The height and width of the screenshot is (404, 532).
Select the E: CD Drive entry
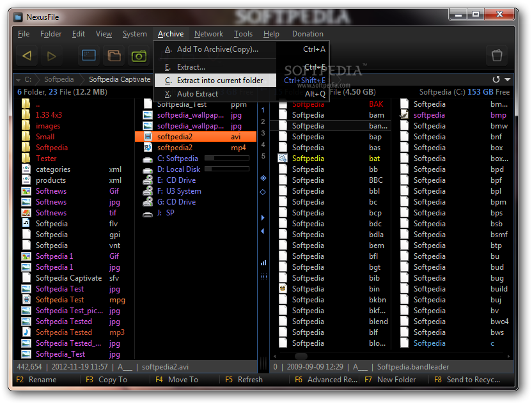[196, 180]
